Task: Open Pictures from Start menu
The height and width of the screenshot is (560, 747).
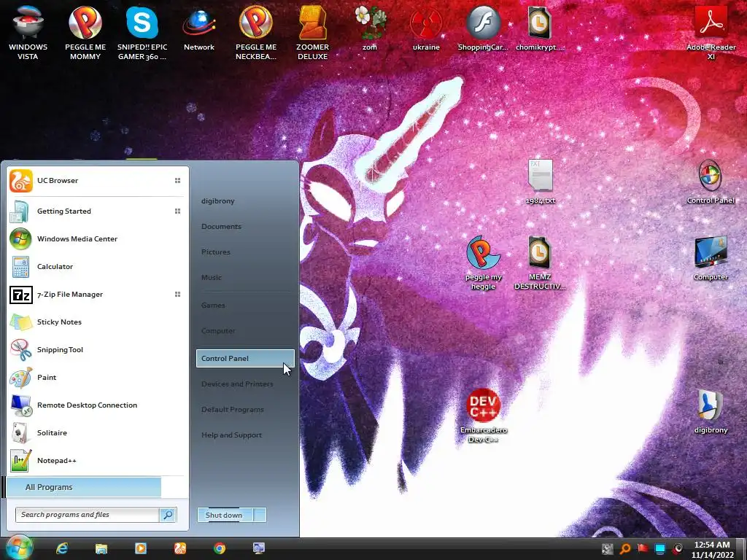Action: (216, 252)
